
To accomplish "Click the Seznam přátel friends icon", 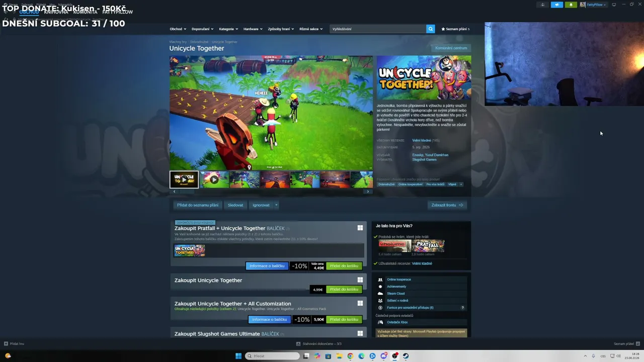I will pyautogui.click(x=638, y=344).
